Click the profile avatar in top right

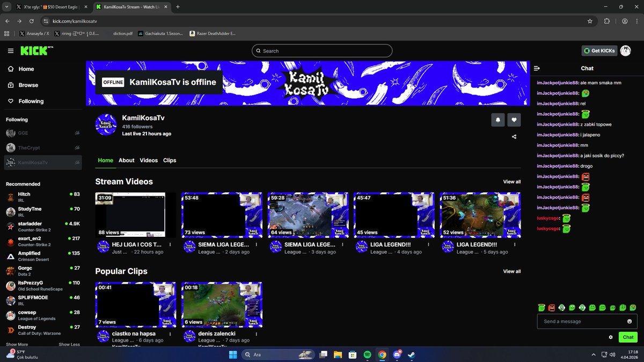[626, 50]
